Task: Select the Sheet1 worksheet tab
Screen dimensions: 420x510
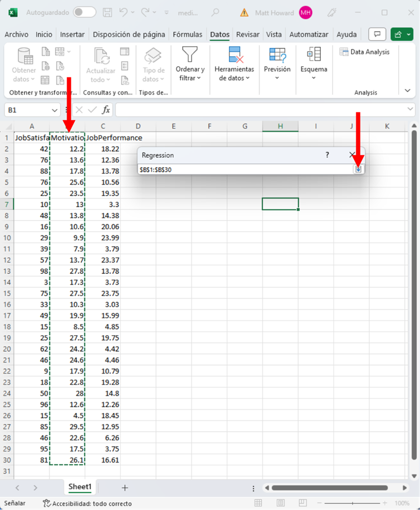Action: tap(80, 487)
